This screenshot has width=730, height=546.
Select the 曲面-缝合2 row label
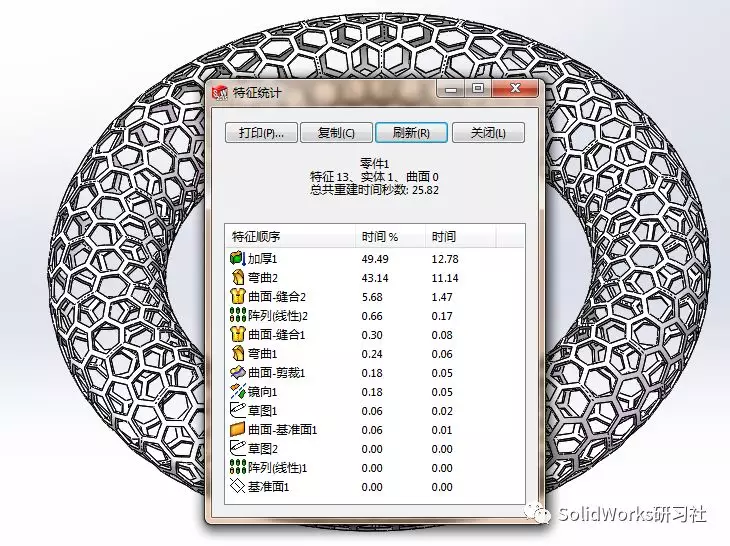277,297
